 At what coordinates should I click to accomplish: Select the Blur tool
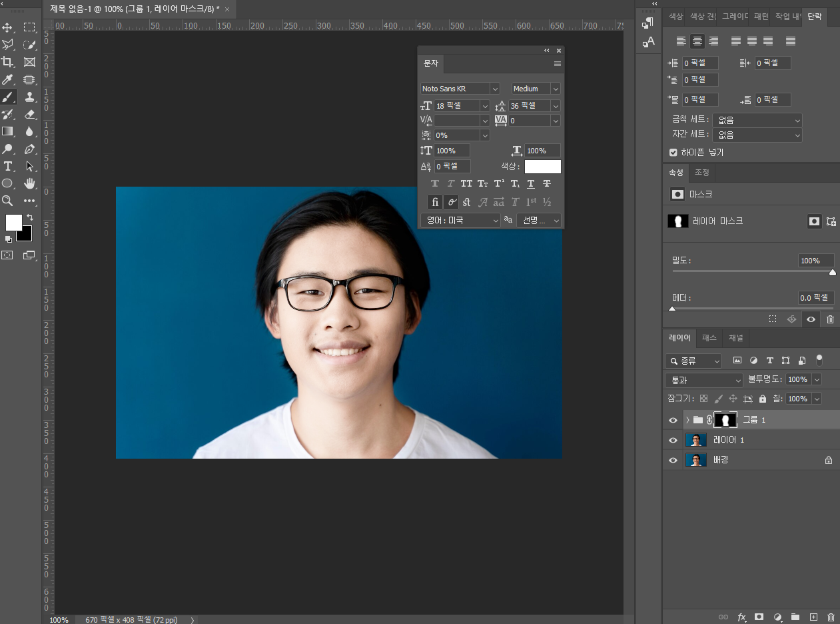coord(29,131)
